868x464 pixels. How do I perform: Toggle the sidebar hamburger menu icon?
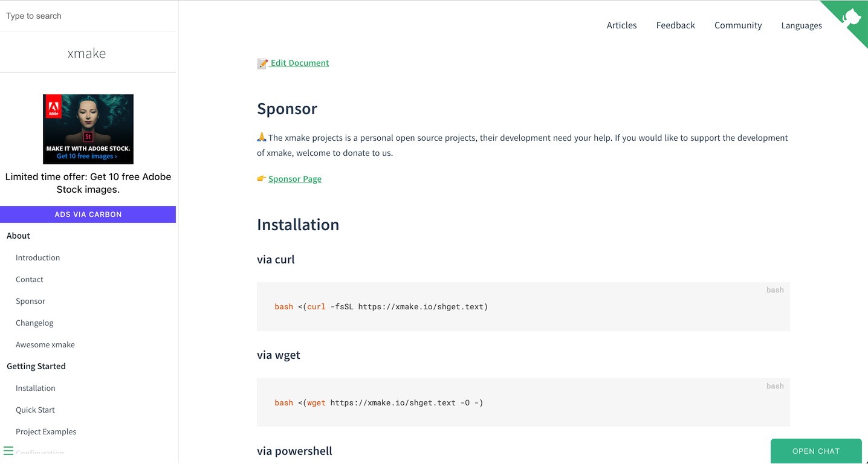pyautogui.click(x=8, y=451)
